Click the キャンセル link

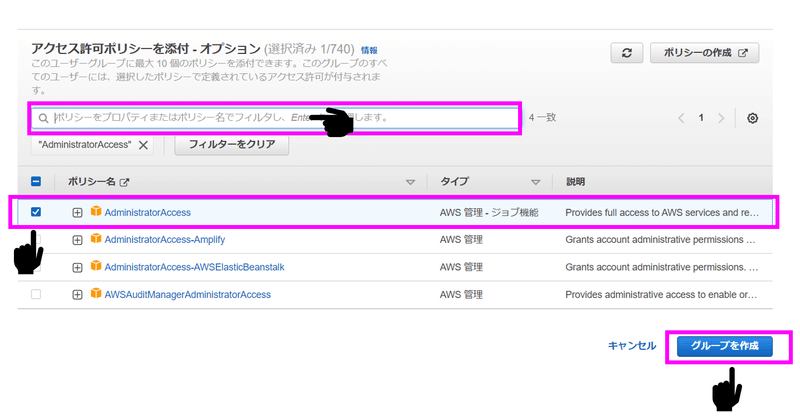coord(632,346)
